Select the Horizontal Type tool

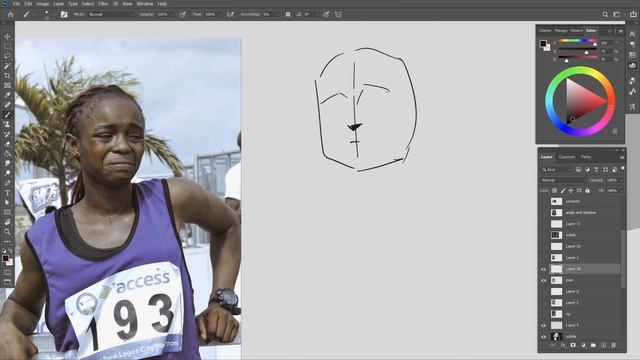coord(7,193)
